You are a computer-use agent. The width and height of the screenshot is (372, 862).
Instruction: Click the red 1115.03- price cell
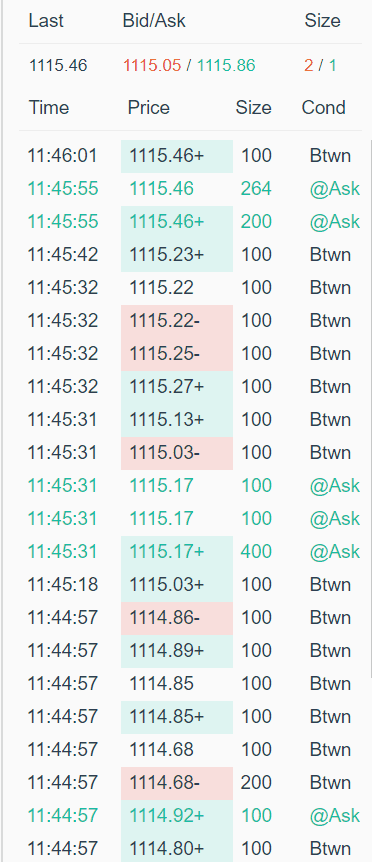click(x=177, y=453)
